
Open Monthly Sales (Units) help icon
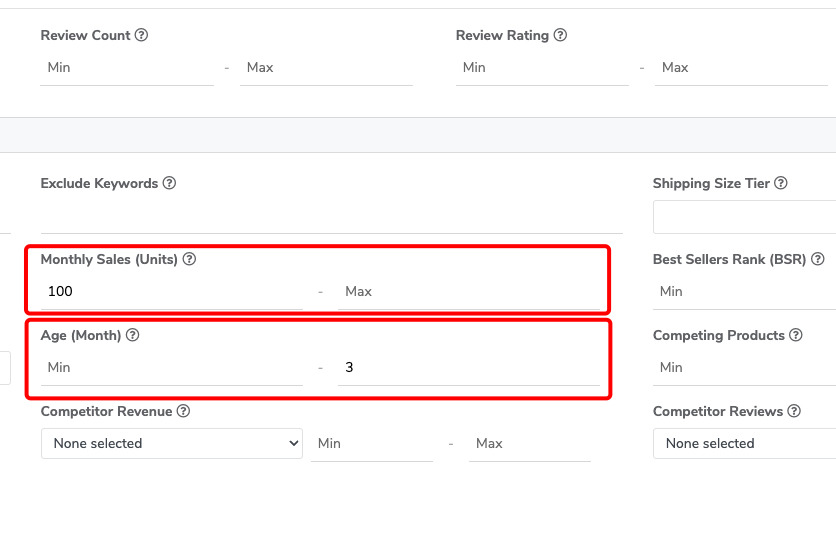189,259
